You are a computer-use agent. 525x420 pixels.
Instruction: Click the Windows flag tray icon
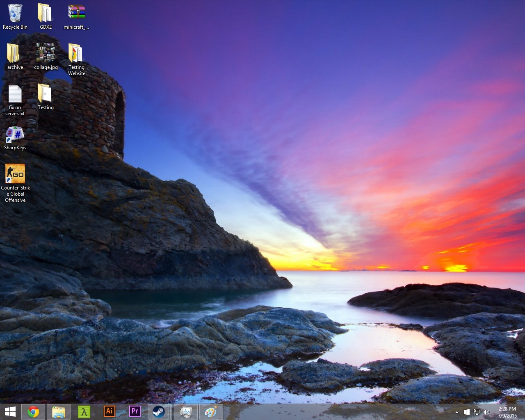467,412
